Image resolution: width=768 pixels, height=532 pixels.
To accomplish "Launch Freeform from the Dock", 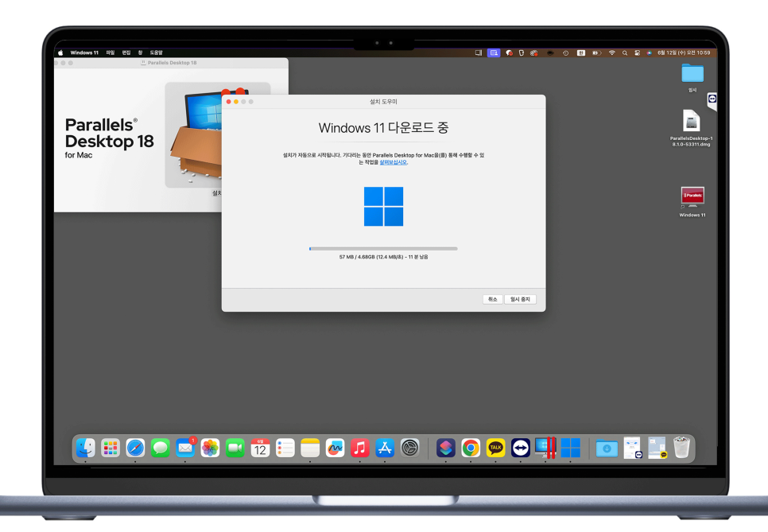I will click(x=335, y=448).
